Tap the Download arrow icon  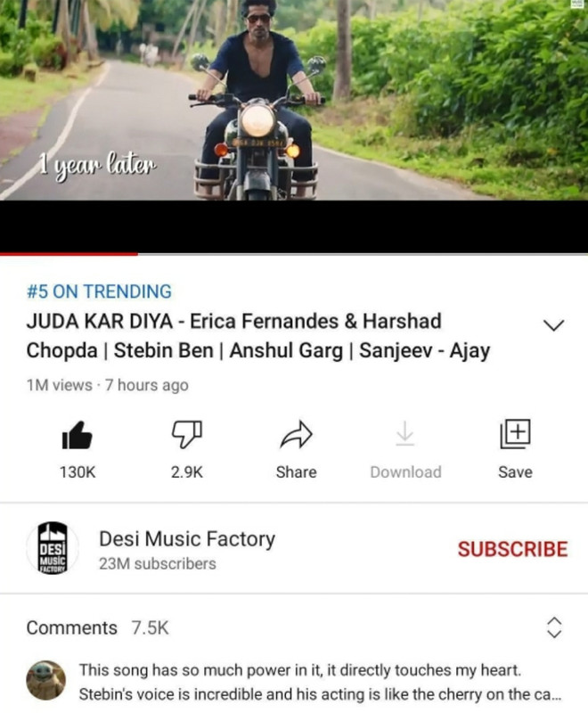(404, 433)
